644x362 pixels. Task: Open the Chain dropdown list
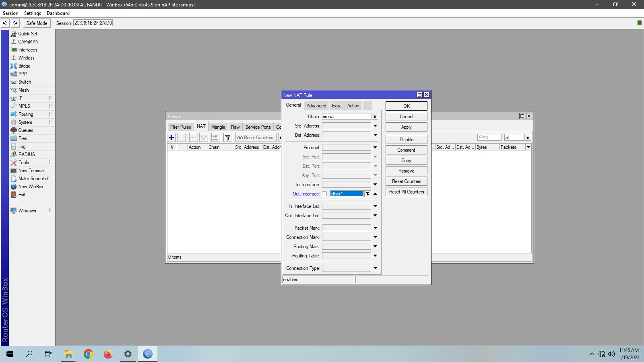coord(375,117)
